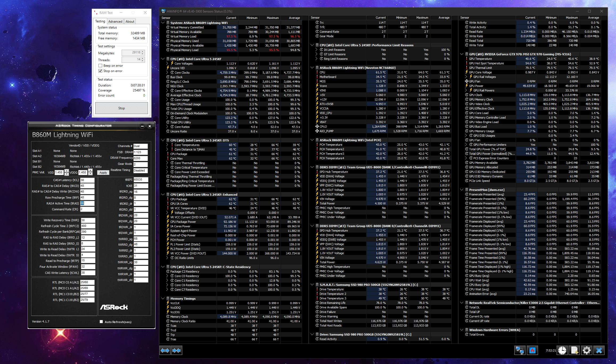Open the About tab in RAM Test
This screenshot has height=364, width=616.
130,22
